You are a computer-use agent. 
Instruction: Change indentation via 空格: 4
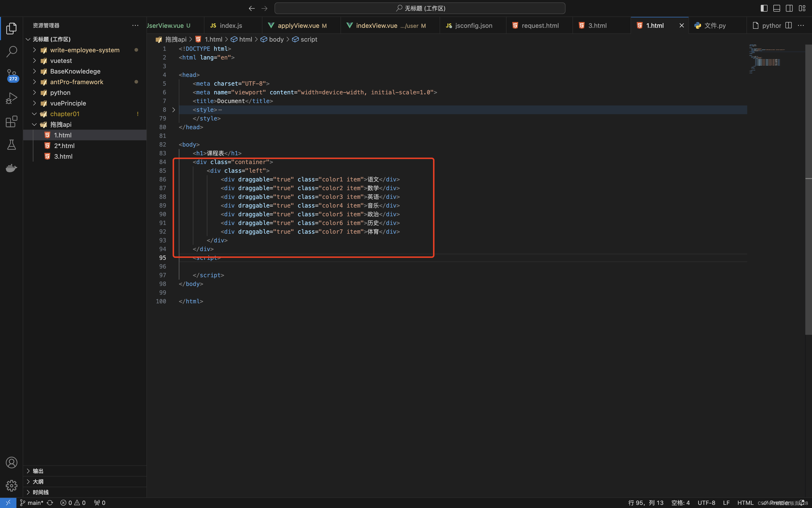pyautogui.click(x=681, y=503)
